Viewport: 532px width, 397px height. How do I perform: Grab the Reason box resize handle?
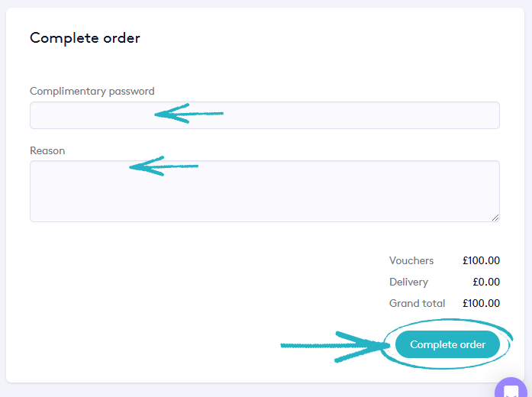pyautogui.click(x=495, y=218)
